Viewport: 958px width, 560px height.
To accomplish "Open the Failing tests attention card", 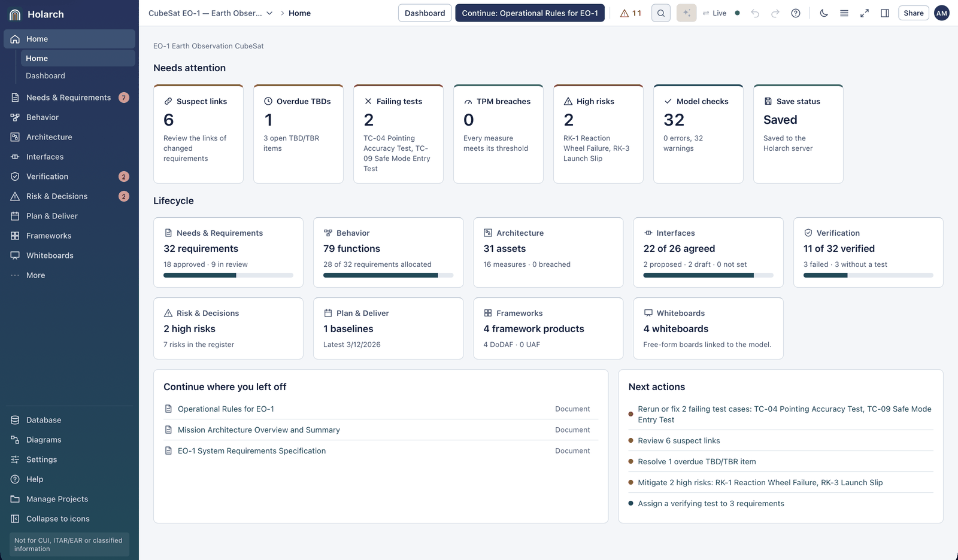I will click(398, 134).
